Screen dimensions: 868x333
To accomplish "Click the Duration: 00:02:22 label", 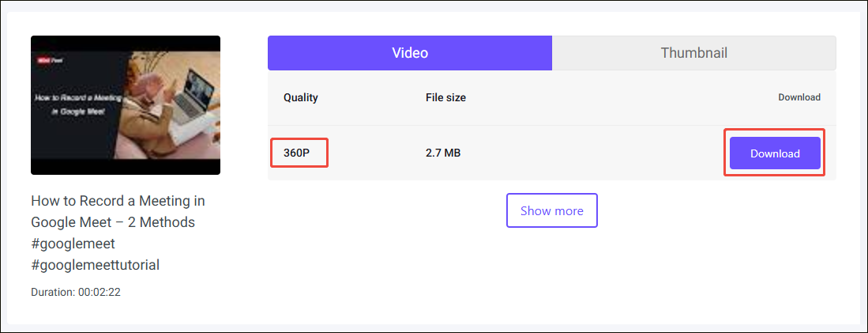I will pos(76,292).
